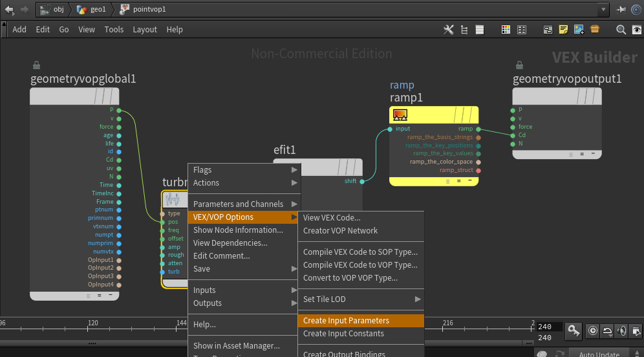Add a background image icon
The image size is (644, 357).
579,30
